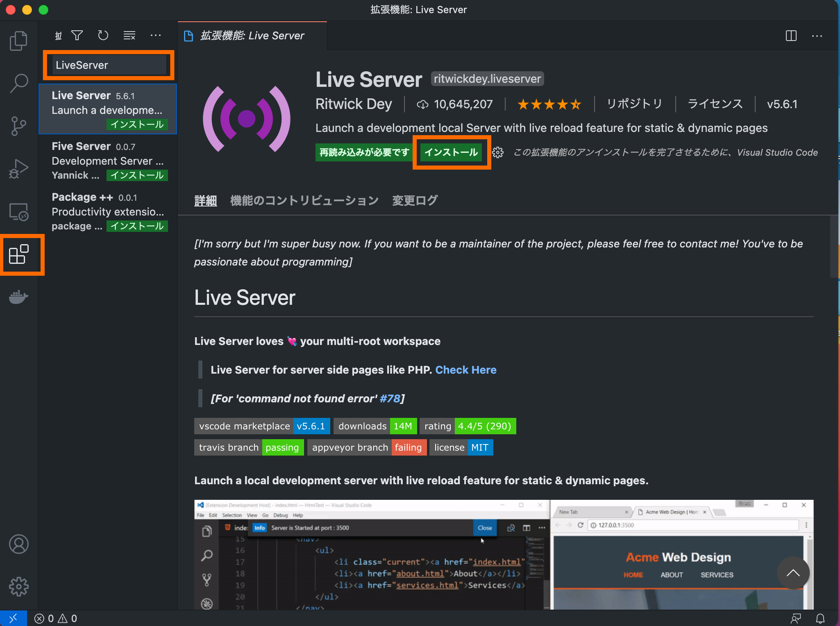Open the Remote Explorer icon
Screen dimensions: 840x626
tap(18, 211)
